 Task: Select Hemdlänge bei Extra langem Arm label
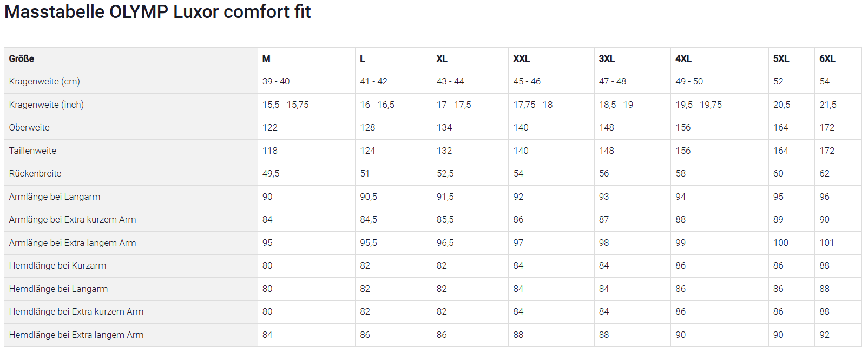[76, 335]
